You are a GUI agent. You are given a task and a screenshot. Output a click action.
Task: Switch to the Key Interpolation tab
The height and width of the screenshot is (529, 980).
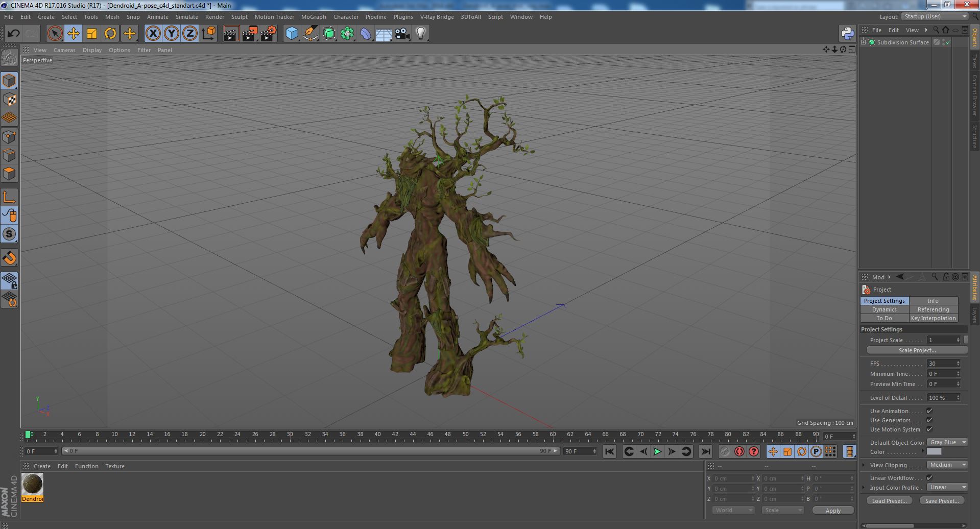pyautogui.click(x=933, y=318)
